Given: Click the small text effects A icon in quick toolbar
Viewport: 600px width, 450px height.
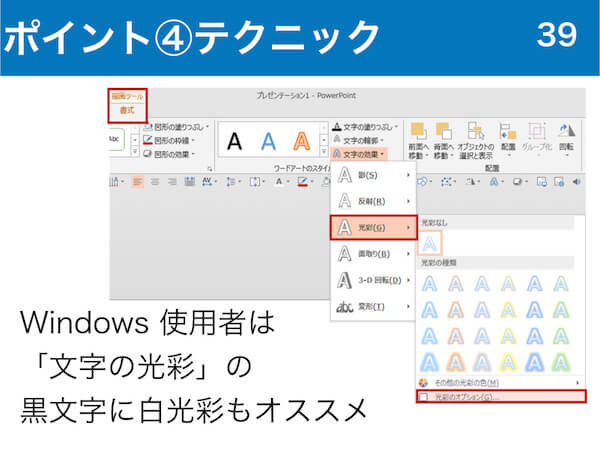Looking at the screenshot, I should [494, 182].
